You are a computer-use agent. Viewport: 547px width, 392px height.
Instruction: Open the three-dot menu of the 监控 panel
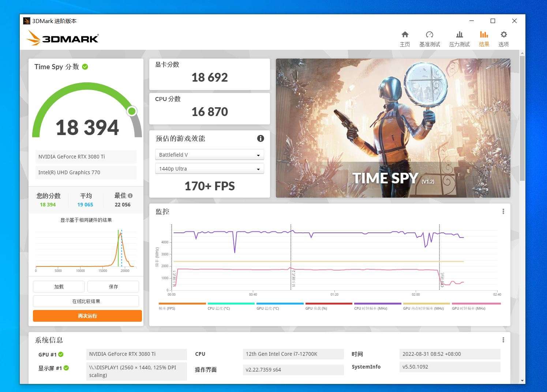503,212
